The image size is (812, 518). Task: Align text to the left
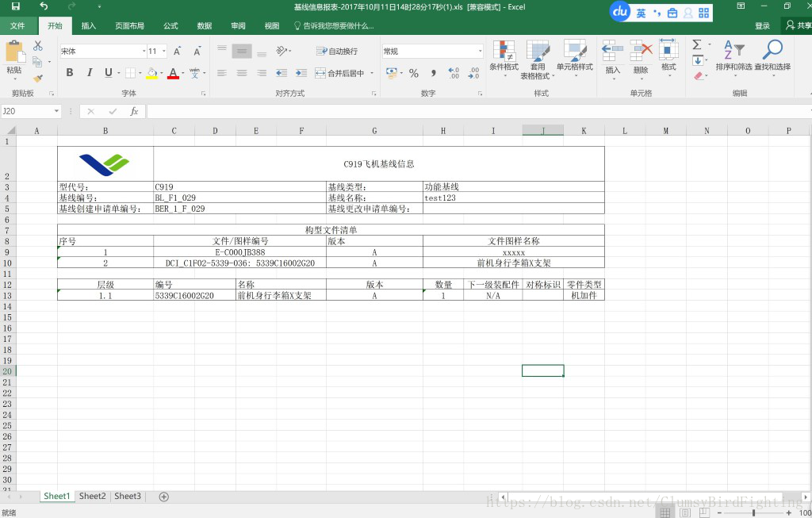coord(222,73)
